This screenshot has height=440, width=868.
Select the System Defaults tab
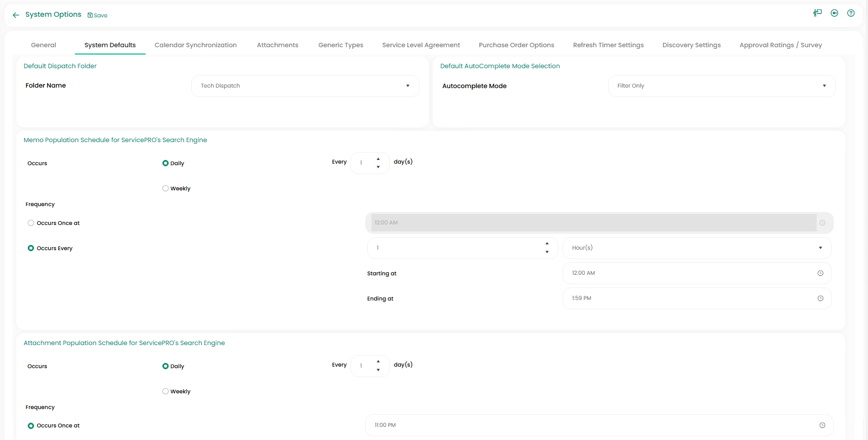coord(110,45)
